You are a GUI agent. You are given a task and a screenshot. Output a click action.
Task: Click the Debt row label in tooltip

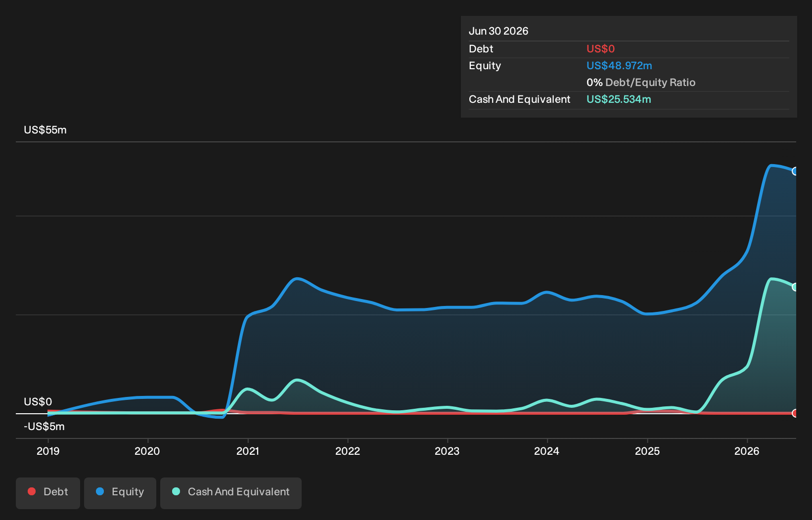click(x=481, y=49)
